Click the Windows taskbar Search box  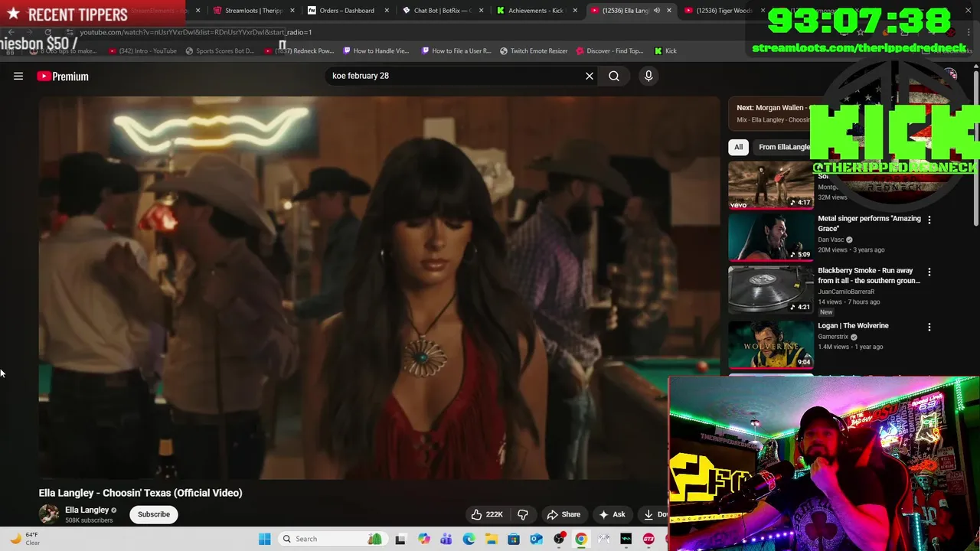332,539
